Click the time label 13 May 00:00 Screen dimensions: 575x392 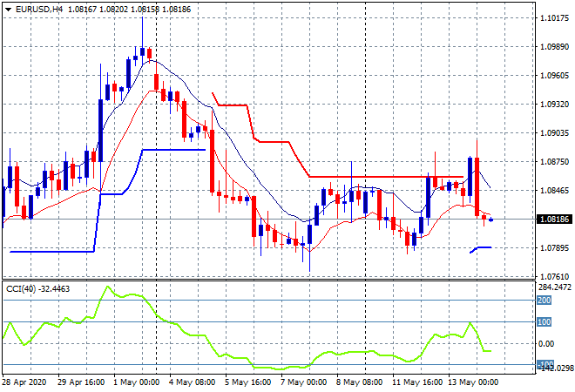[x=473, y=382]
